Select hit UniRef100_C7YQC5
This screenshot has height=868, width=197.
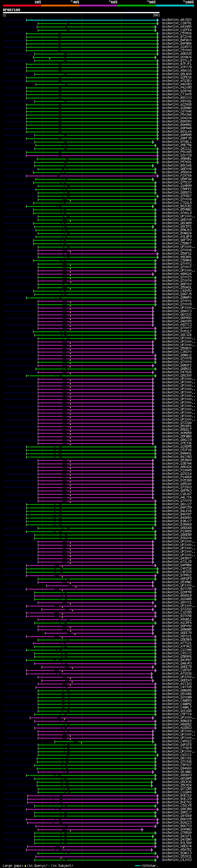(x=177, y=748)
